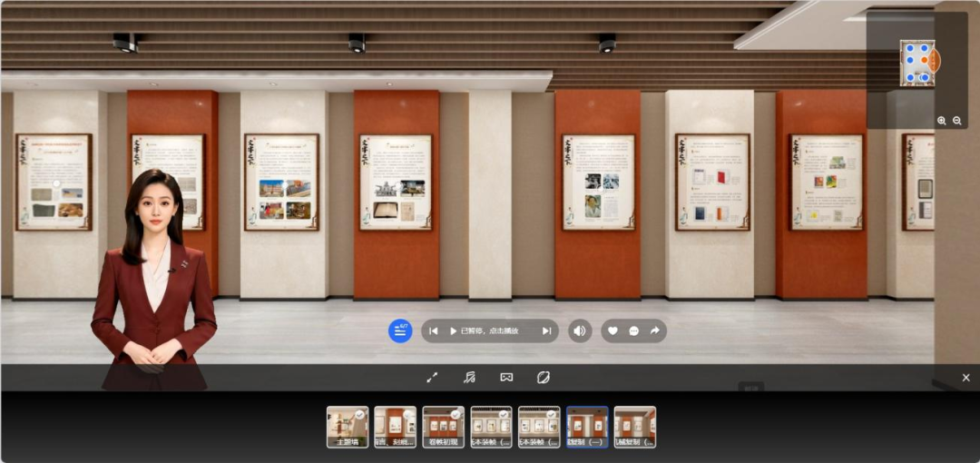Mute the speaker volume
The image size is (980, 463).
(x=580, y=331)
